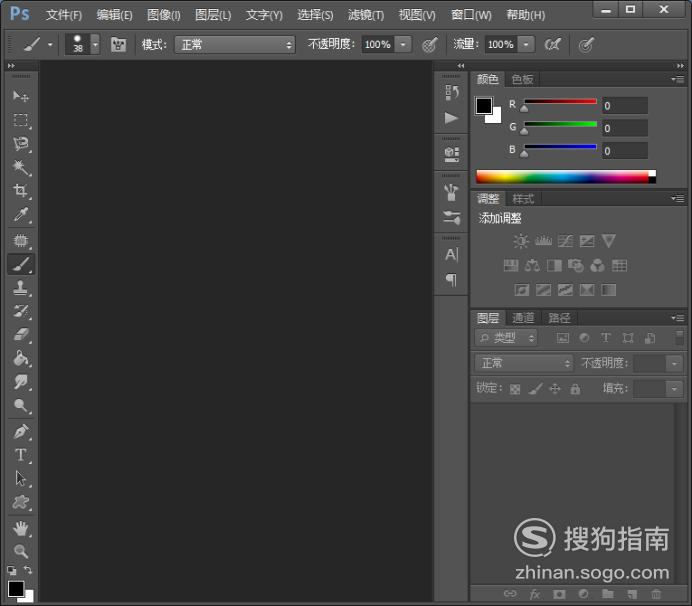
Task: Click foreground color swatch in Color panel
Action: click(484, 106)
